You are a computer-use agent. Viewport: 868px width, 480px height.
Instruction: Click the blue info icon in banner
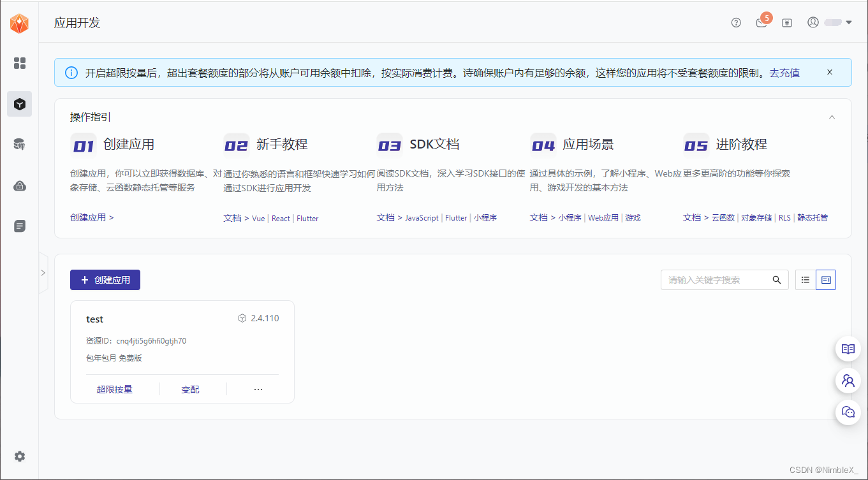[x=71, y=73]
